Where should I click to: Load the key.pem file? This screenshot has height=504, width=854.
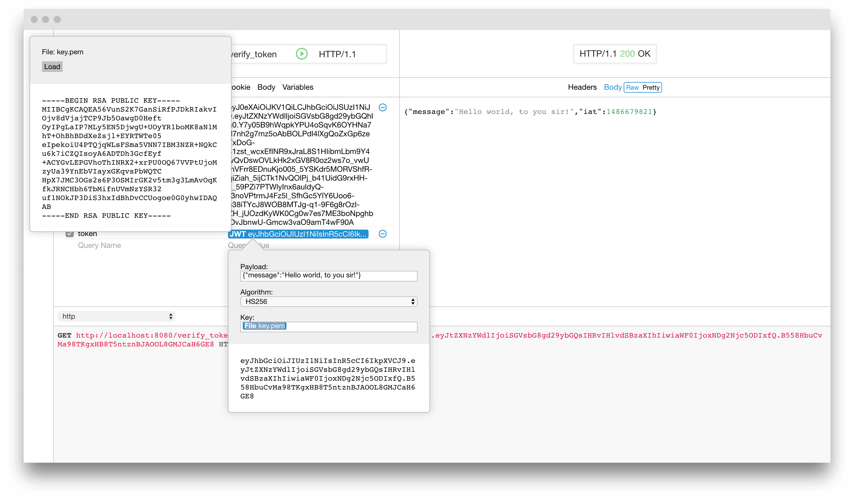click(52, 67)
